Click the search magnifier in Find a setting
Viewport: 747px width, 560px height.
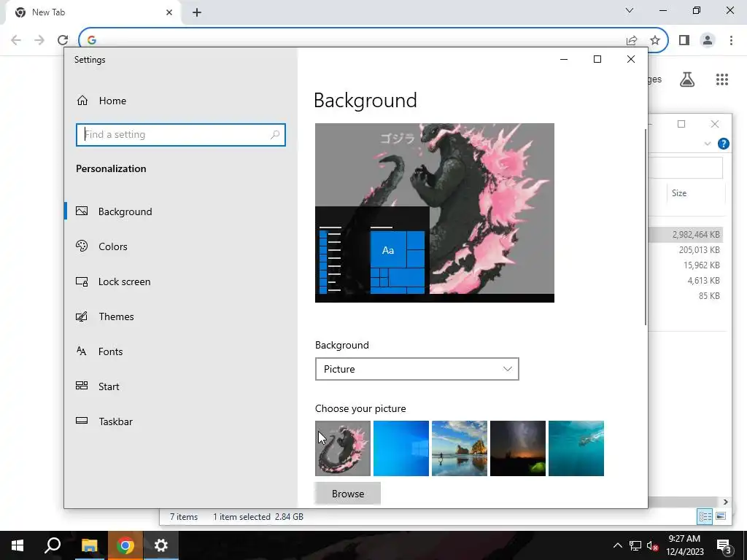[x=275, y=135]
